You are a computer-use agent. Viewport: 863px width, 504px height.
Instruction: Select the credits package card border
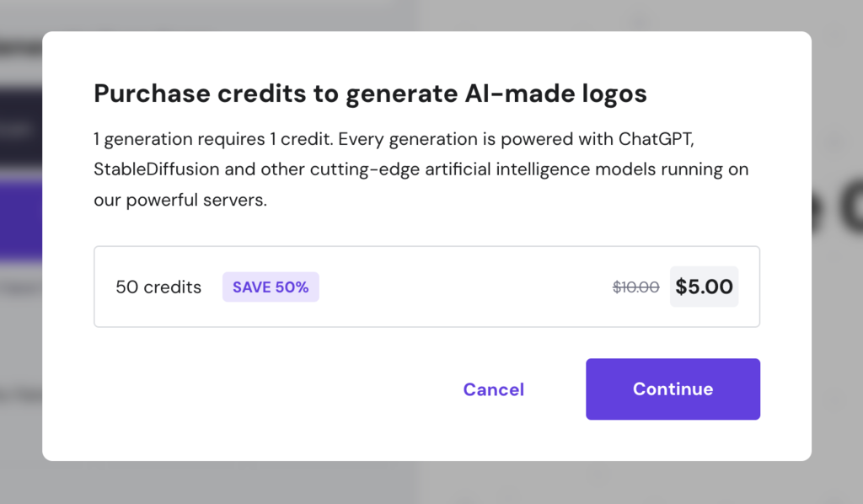(x=426, y=246)
